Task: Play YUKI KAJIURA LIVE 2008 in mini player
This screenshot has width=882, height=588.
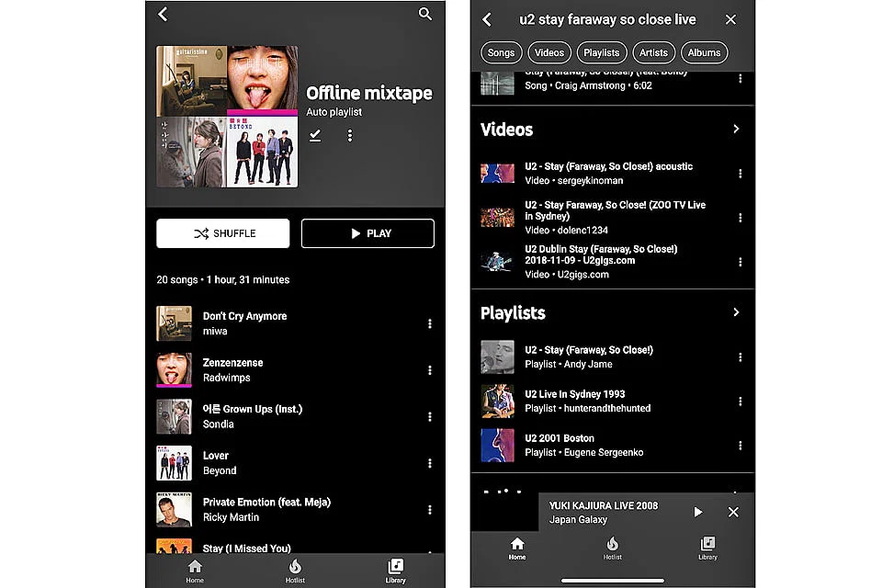Action: 697,512
